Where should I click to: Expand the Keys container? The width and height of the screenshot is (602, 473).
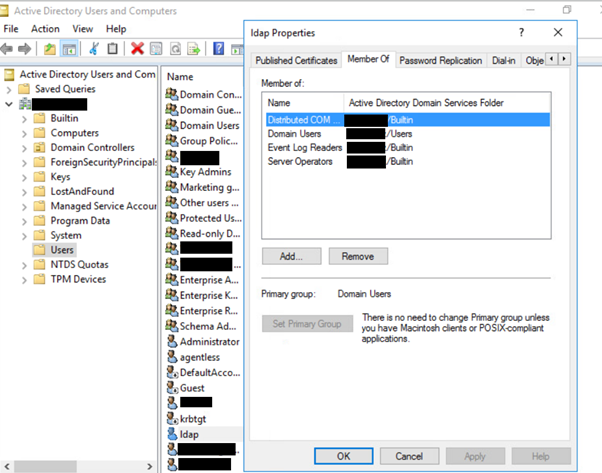tap(24, 178)
